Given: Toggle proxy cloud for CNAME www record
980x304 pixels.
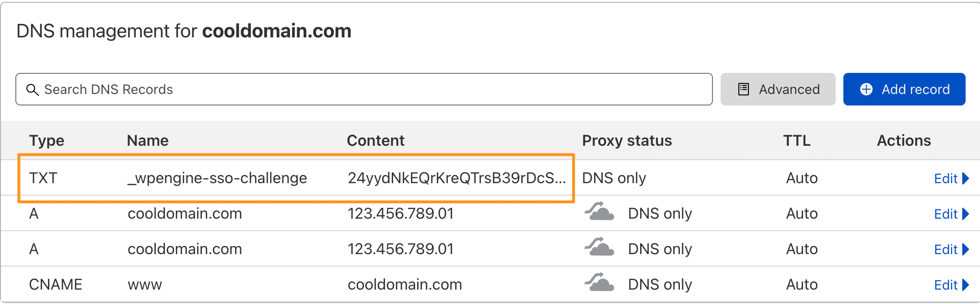Looking at the screenshot, I should (599, 283).
